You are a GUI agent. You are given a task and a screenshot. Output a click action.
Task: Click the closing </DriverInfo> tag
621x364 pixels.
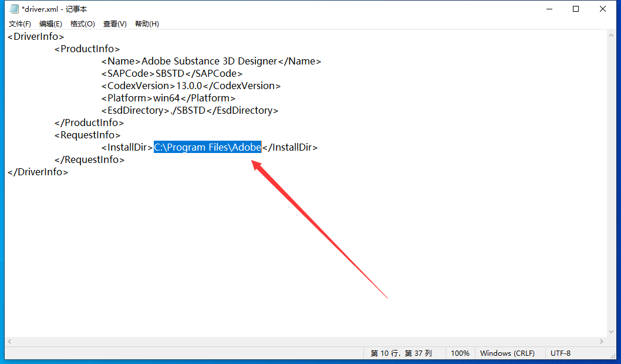pos(38,172)
